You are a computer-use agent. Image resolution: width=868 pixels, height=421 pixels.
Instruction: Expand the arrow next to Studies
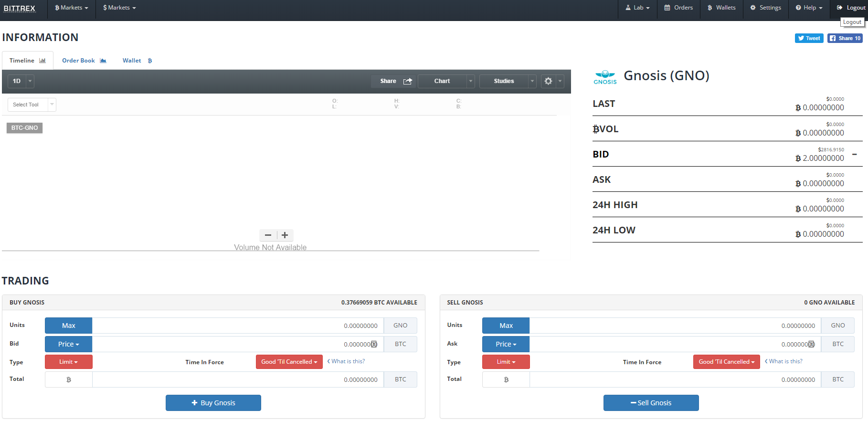(532, 81)
